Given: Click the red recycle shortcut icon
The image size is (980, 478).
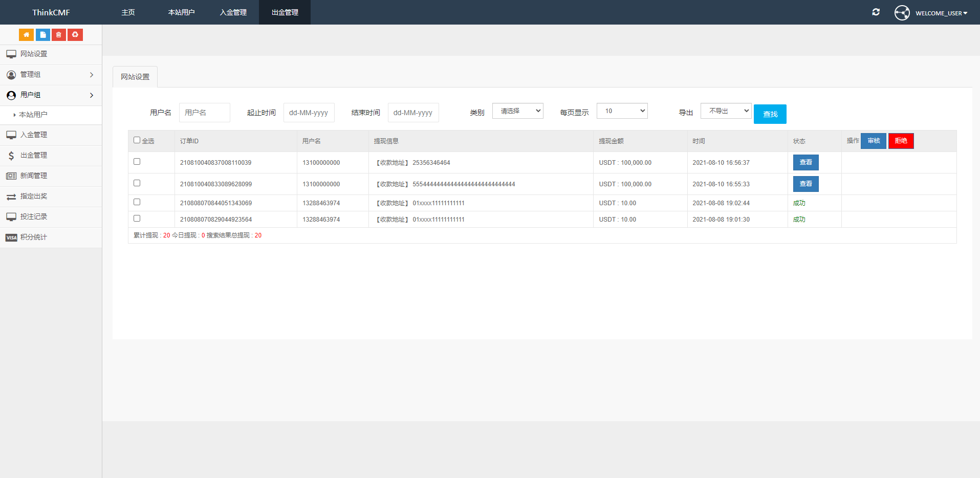Looking at the screenshot, I should [75, 35].
